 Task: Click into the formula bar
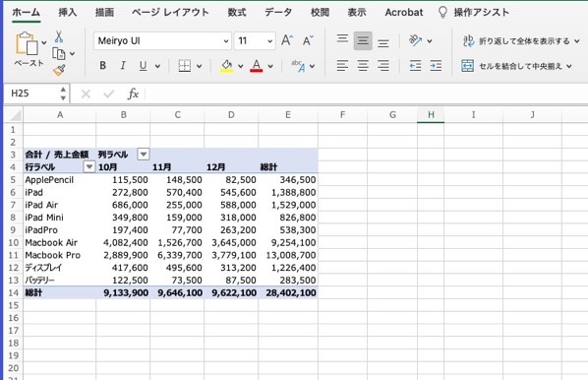(x=366, y=94)
